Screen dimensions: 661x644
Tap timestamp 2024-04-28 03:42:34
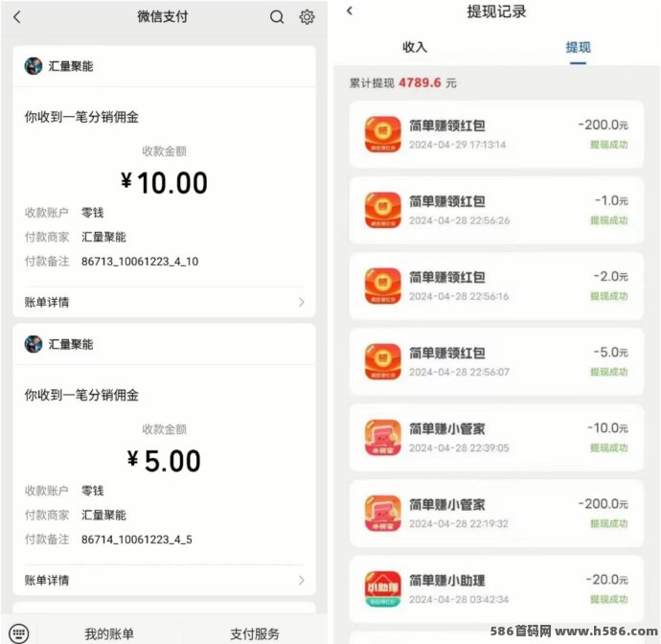click(x=459, y=599)
